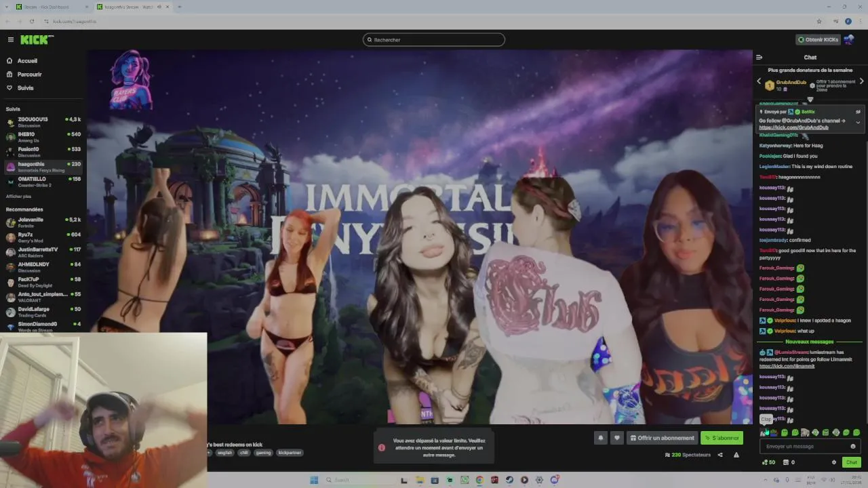
Task: Open a new browser tab
Action: point(179,7)
